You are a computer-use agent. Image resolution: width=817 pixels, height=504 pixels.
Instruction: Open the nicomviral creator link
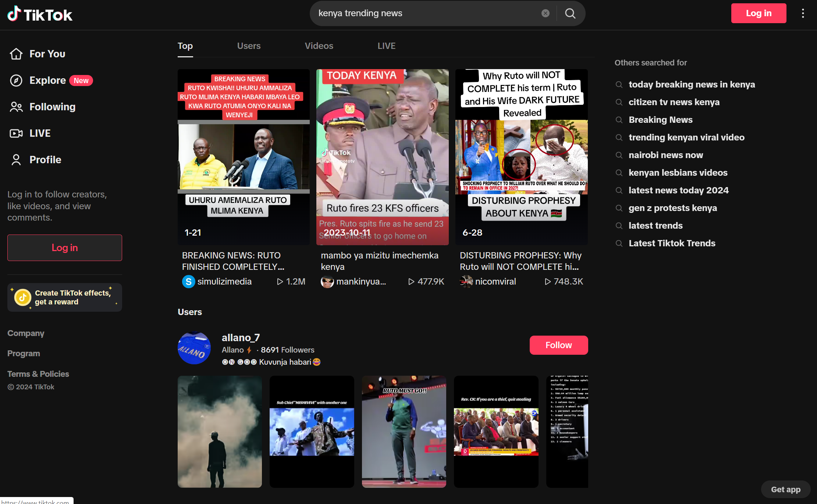tap(495, 282)
